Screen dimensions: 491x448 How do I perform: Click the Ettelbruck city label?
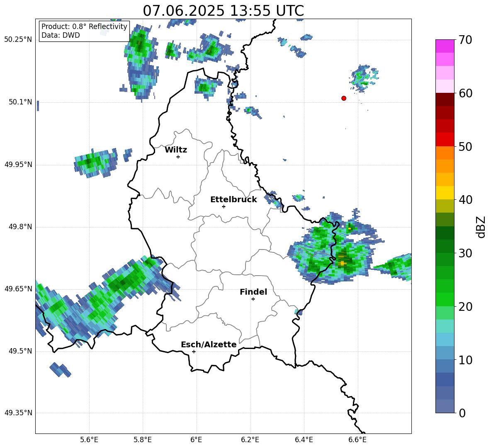click(x=233, y=200)
